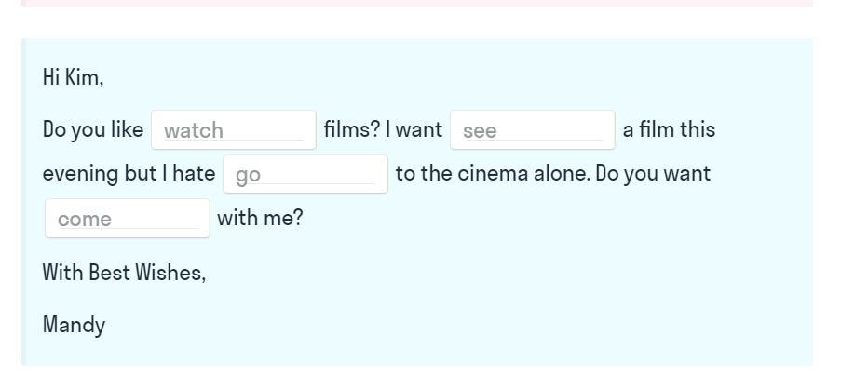Click the word "films?" after first blank
This screenshot has width=868, height=389.
(x=351, y=129)
